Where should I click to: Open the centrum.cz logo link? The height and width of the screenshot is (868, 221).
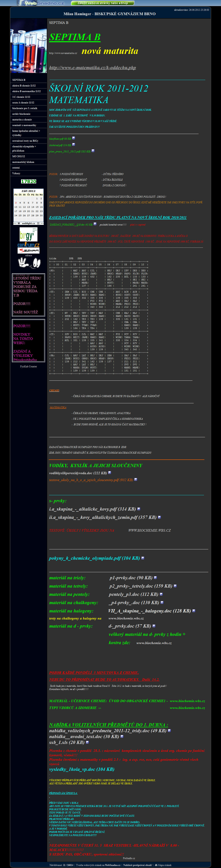(28, 245)
